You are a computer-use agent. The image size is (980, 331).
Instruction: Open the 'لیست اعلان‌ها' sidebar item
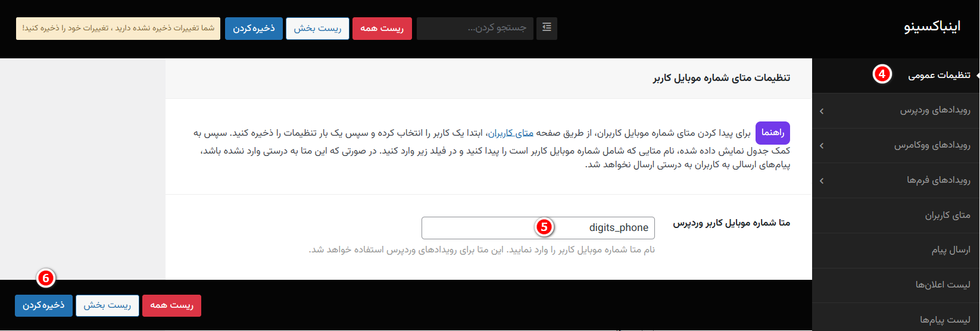click(942, 285)
